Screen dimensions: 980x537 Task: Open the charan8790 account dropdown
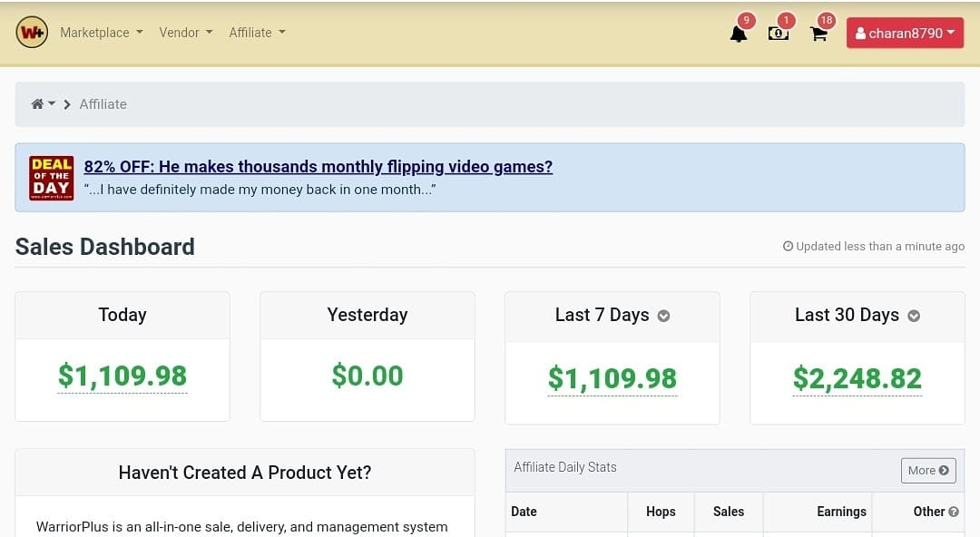[905, 33]
